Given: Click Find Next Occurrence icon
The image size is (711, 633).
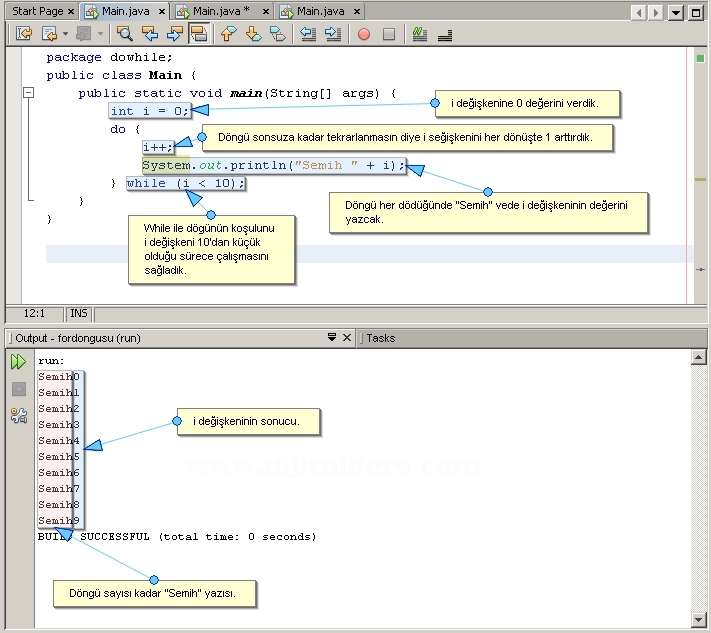Looking at the screenshot, I should coord(174,34).
